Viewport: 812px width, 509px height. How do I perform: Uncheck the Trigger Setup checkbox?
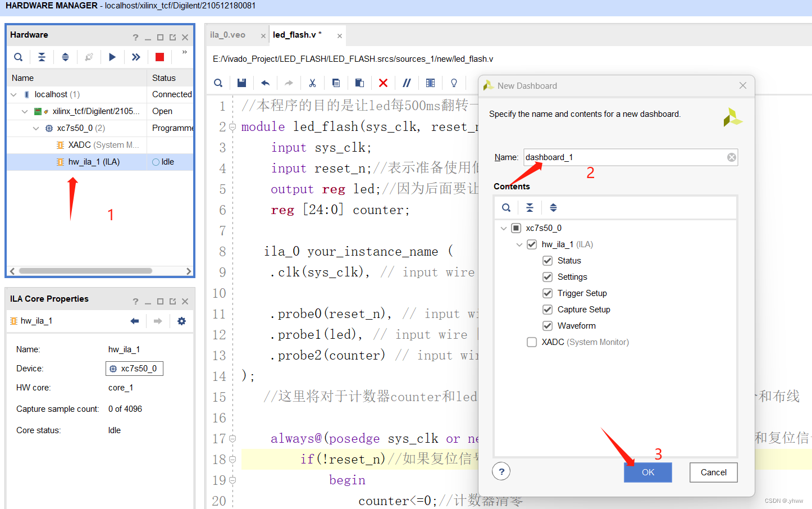click(548, 293)
